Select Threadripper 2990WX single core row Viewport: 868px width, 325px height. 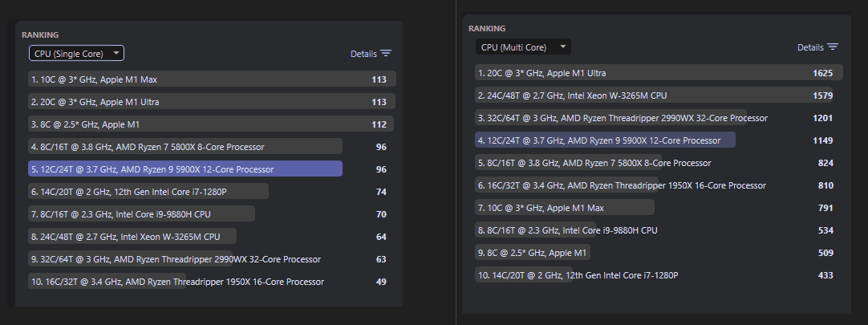tap(212, 259)
